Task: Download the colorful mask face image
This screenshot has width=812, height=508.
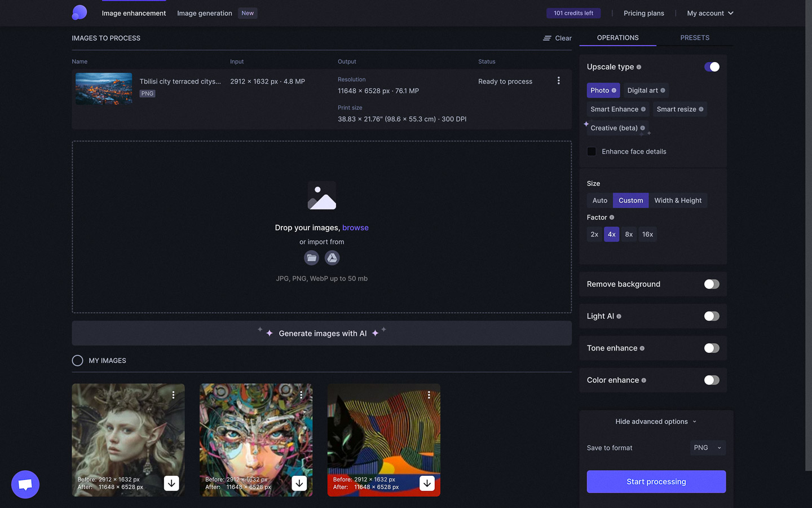Action: click(299, 483)
